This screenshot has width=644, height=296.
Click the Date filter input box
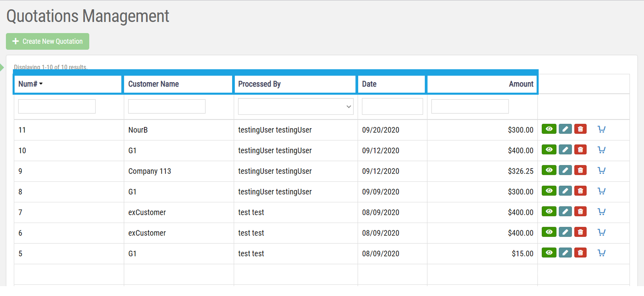392,107
